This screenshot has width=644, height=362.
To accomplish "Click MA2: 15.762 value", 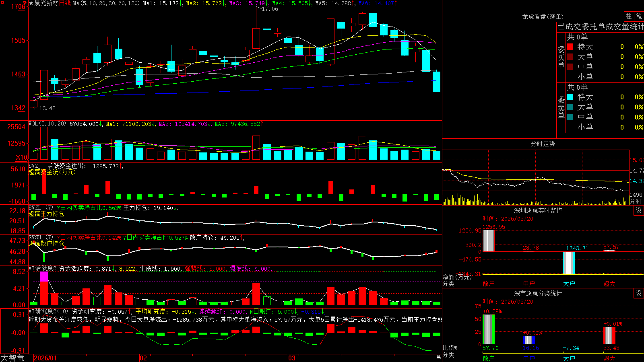I will click(206, 3).
